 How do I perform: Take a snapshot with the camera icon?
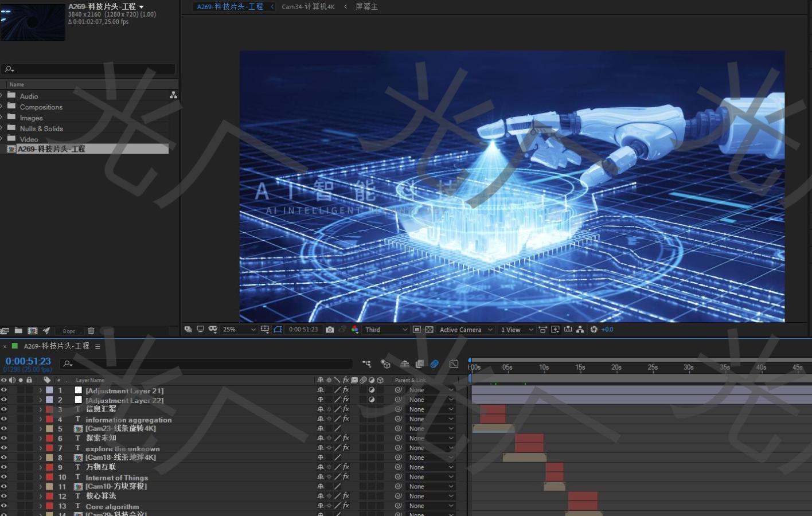[x=330, y=329]
